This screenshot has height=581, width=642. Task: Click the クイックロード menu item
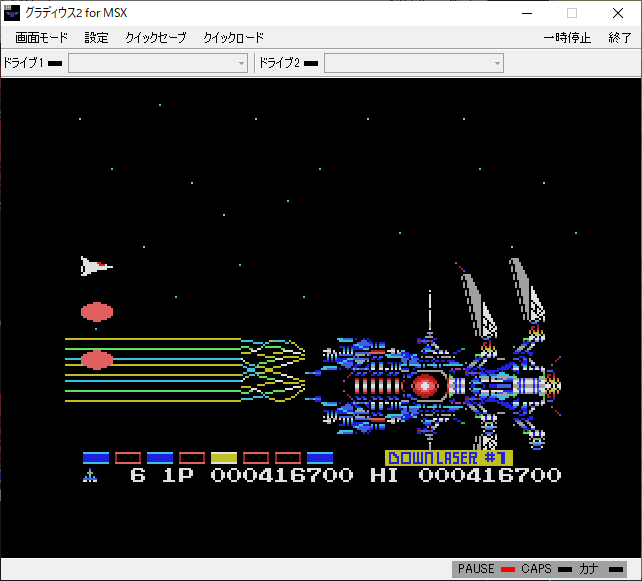pos(233,38)
